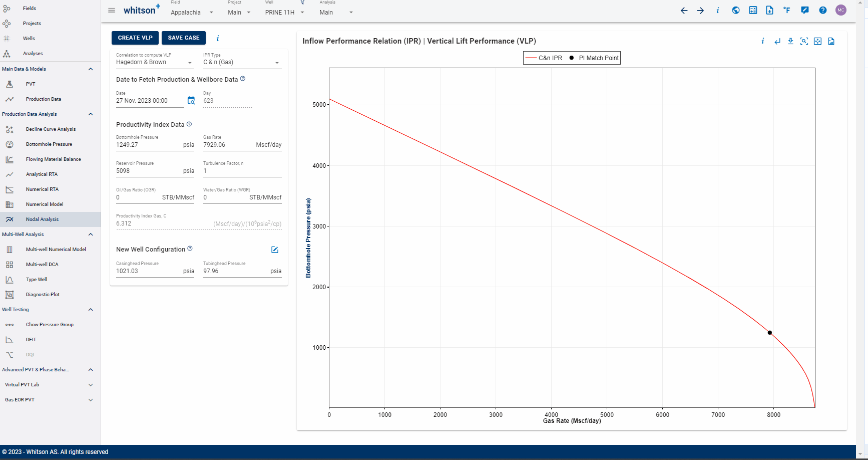This screenshot has height=460, width=868.
Task: Click the Turbulence Factor n input field
Action: coord(242,171)
